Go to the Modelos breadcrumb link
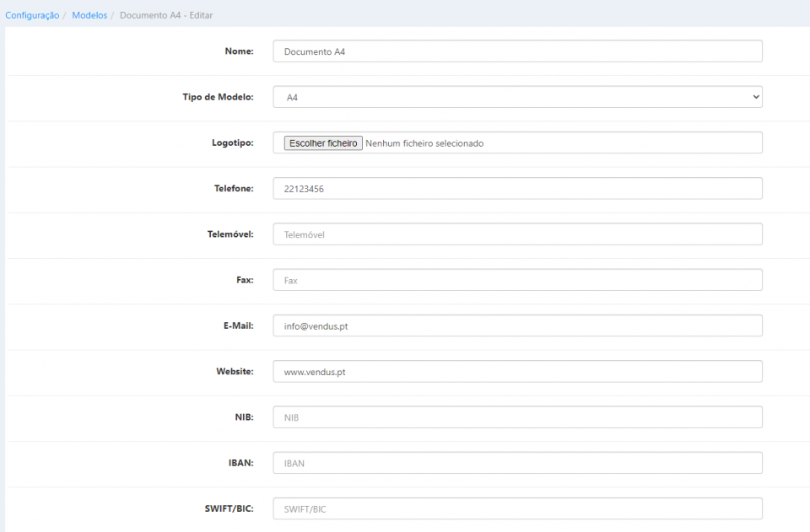 [89, 15]
